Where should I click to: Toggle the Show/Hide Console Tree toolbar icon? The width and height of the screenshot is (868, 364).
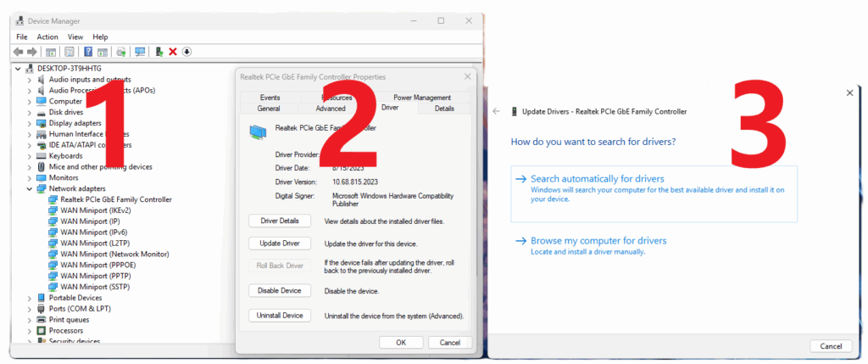[51, 52]
